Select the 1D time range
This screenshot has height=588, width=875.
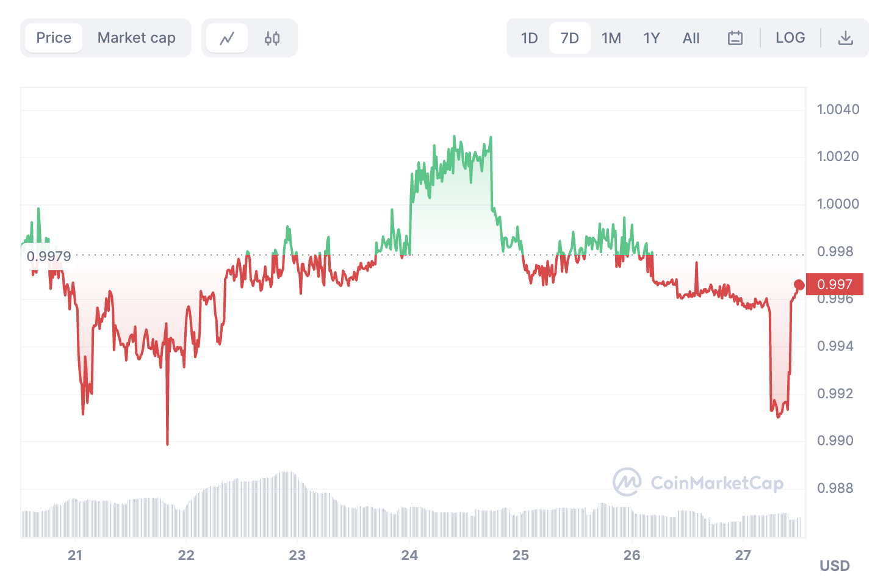point(528,37)
